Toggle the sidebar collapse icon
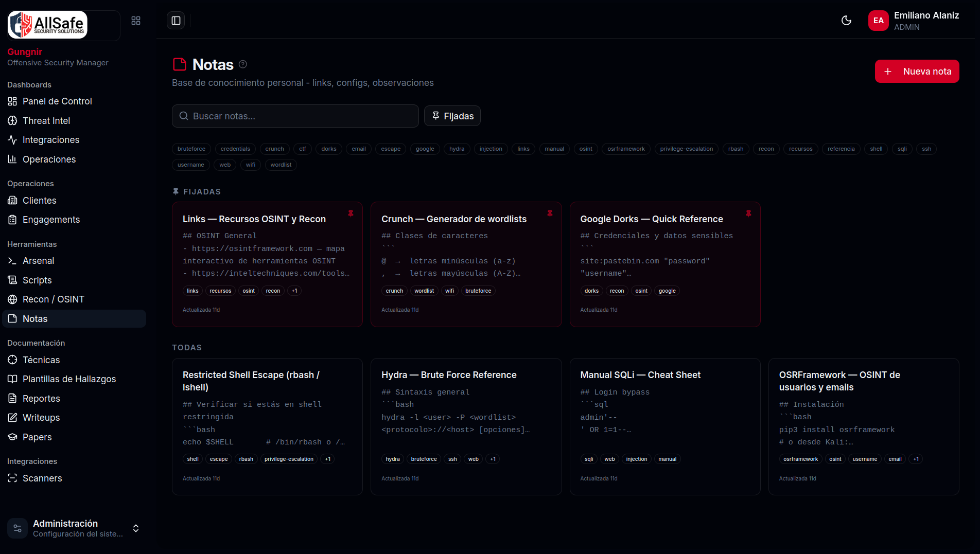980x554 pixels. [176, 21]
